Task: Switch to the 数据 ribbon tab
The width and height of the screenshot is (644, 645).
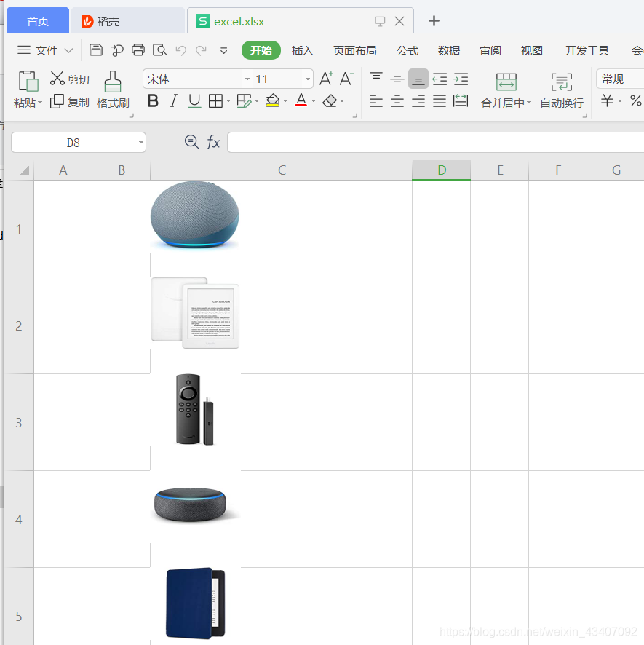Action: (449, 50)
